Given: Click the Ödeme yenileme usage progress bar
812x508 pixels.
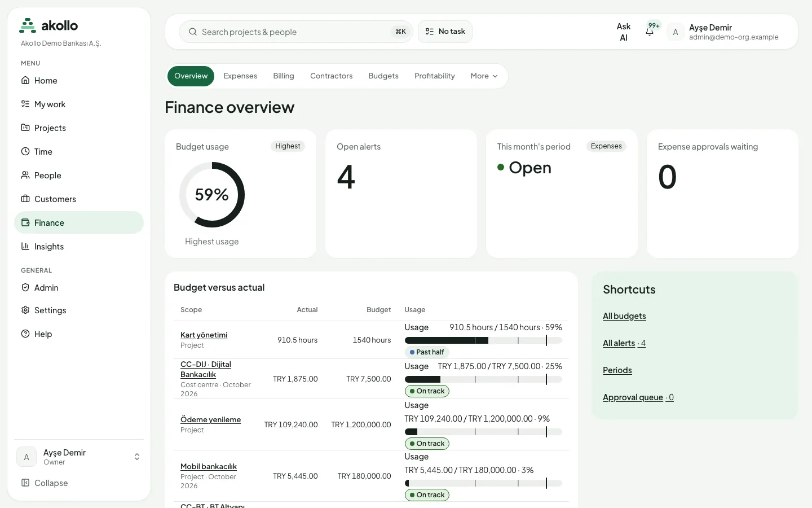Looking at the screenshot, I should pos(483,432).
